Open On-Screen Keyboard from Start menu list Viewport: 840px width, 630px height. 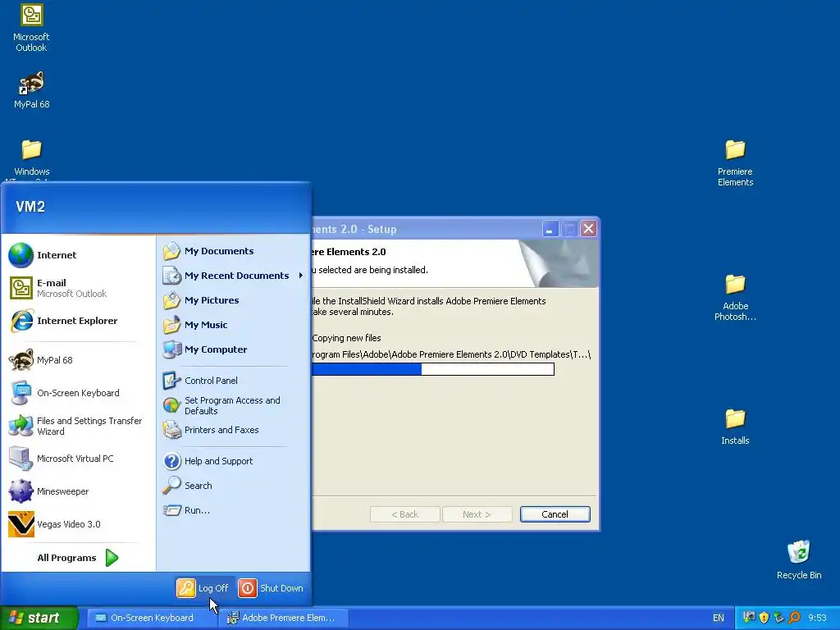[78, 393]
